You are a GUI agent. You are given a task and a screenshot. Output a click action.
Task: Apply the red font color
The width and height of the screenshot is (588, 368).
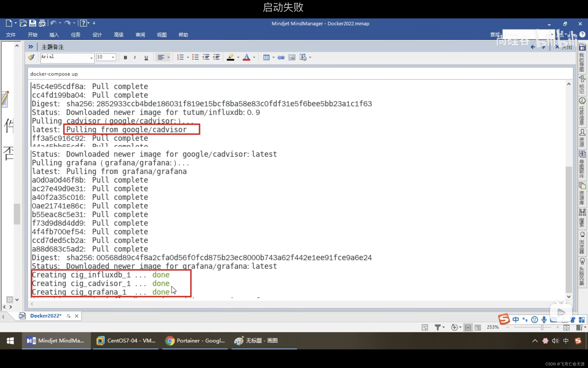(x=246, y=57)
